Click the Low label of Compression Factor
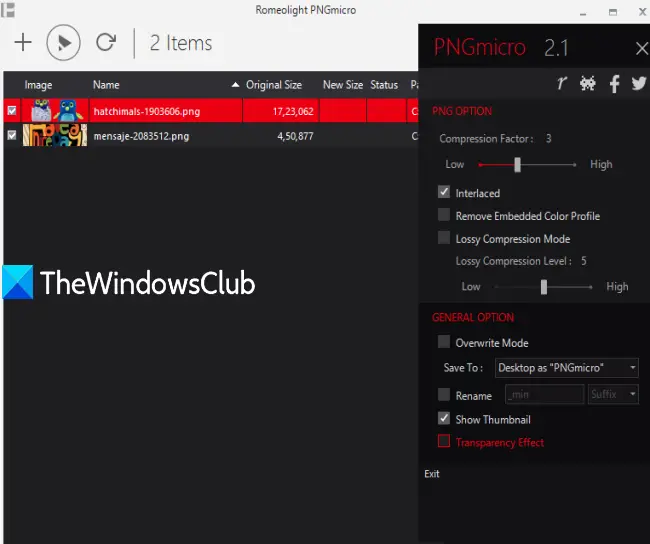This screenshot has width=650, height=544. 455,165
